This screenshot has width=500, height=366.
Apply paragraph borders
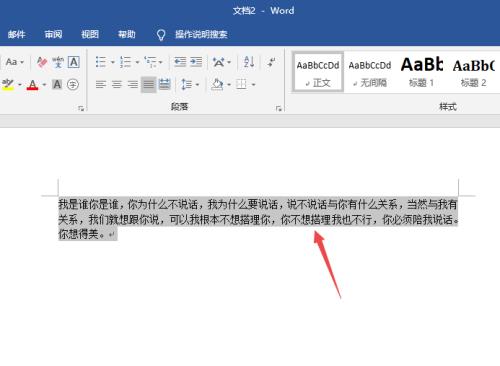[241, 84]
